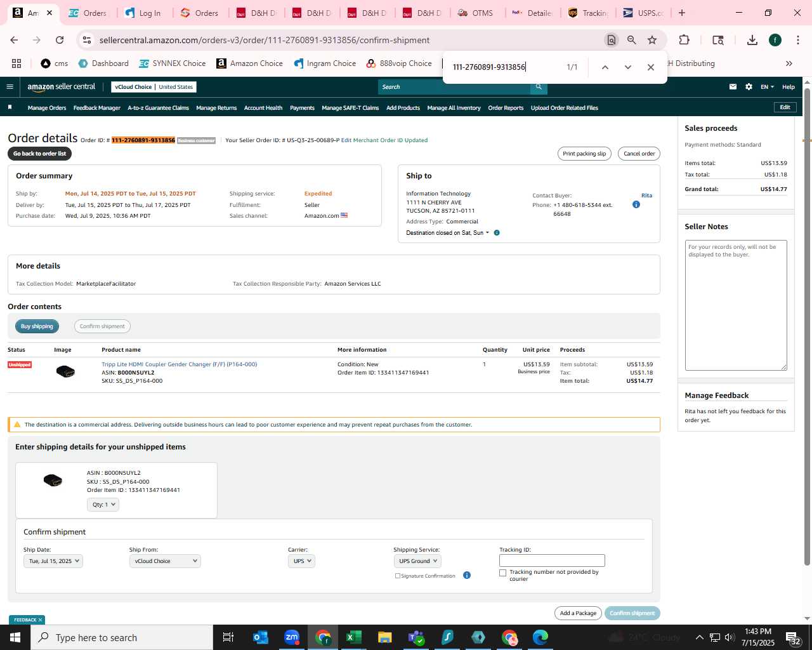
Task: Click Add a Package button
Action: click(x=578, y=613)
